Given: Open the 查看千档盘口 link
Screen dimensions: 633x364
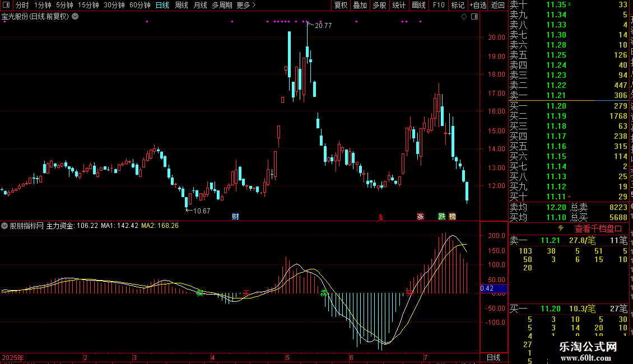Looking at the screenshot, I should (598, 229).
